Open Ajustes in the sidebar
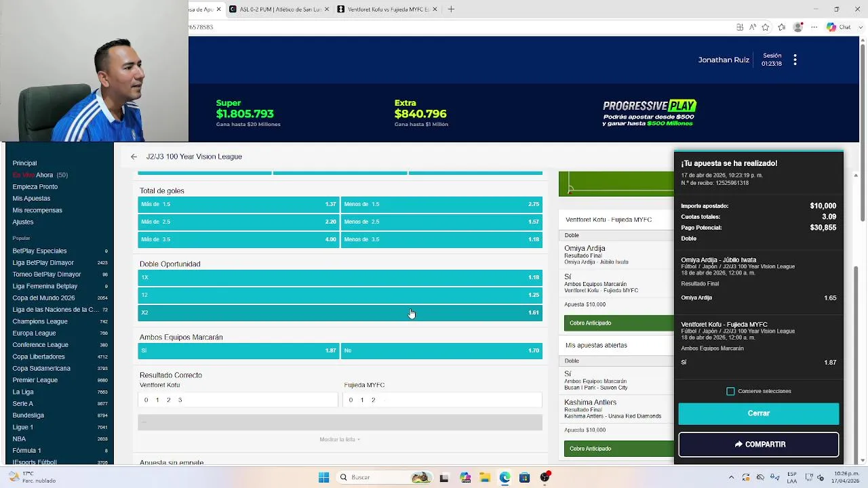Viewport: 868px width, 488px height. click(22, 222)
